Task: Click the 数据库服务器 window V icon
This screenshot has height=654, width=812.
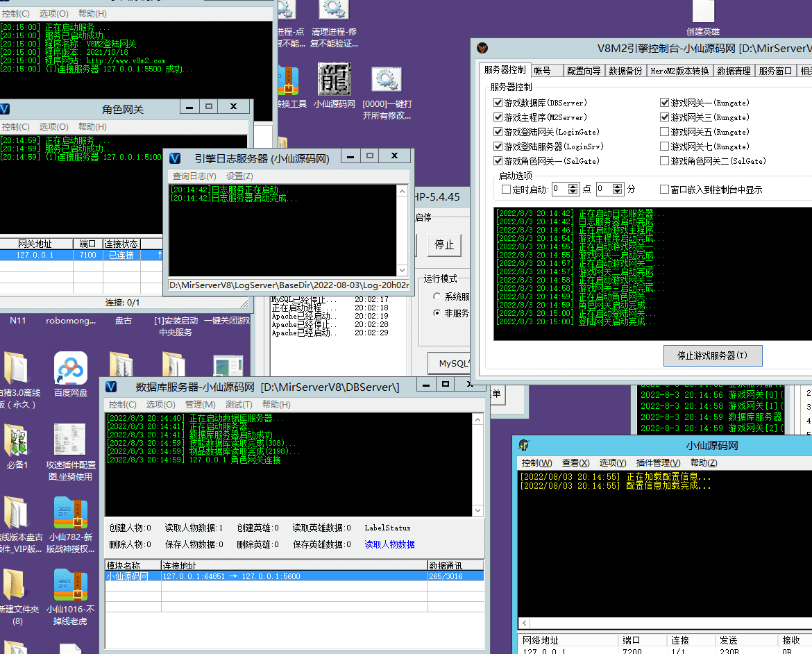Action: tap(111, 387)
